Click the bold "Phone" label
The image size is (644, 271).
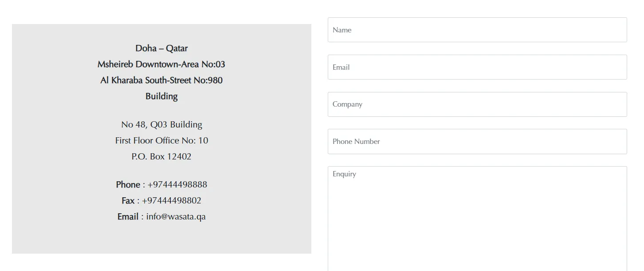pyautogui.click(x=128, y=185)
